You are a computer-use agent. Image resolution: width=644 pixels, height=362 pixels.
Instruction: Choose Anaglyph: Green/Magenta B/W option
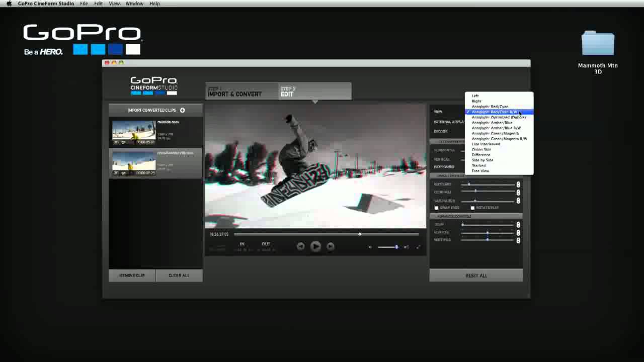(499, 139)
